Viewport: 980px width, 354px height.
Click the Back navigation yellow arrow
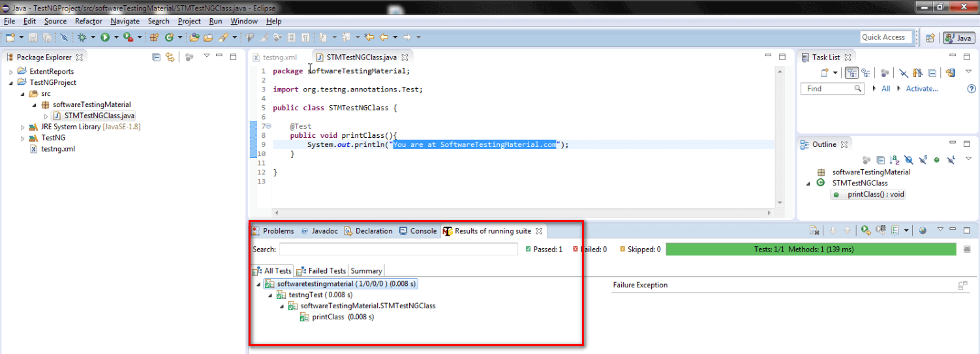coord(384,37)
